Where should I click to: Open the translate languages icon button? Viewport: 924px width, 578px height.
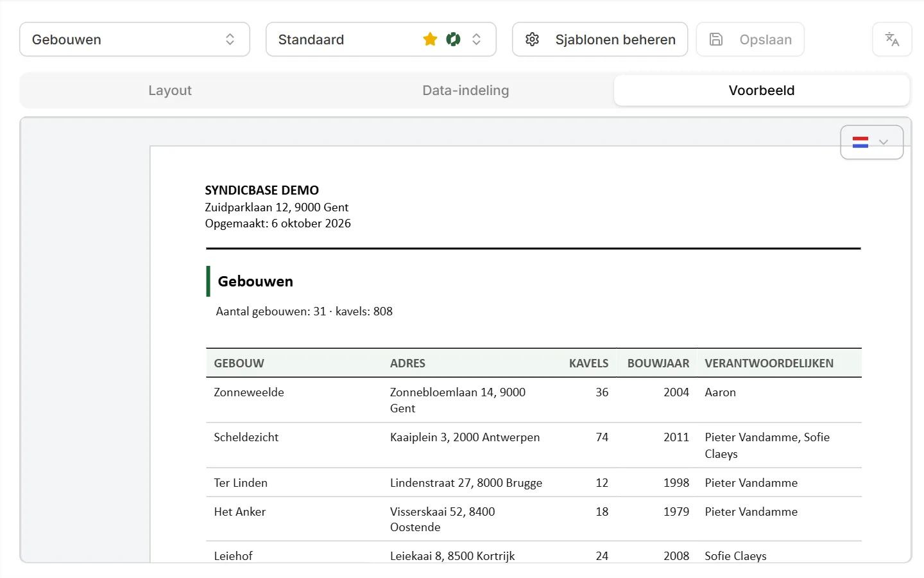click(x=892, y=39)
